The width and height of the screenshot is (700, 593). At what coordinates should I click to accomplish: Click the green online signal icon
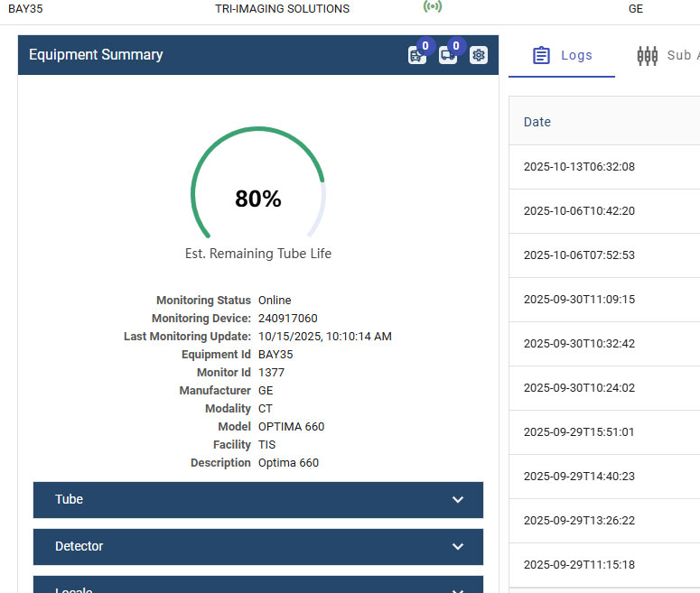coord(433,7)
